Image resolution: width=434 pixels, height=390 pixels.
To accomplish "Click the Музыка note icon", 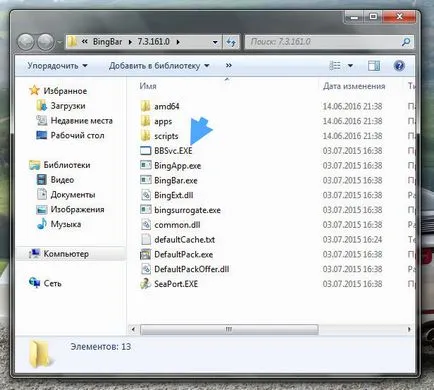I will pos(42,224).
